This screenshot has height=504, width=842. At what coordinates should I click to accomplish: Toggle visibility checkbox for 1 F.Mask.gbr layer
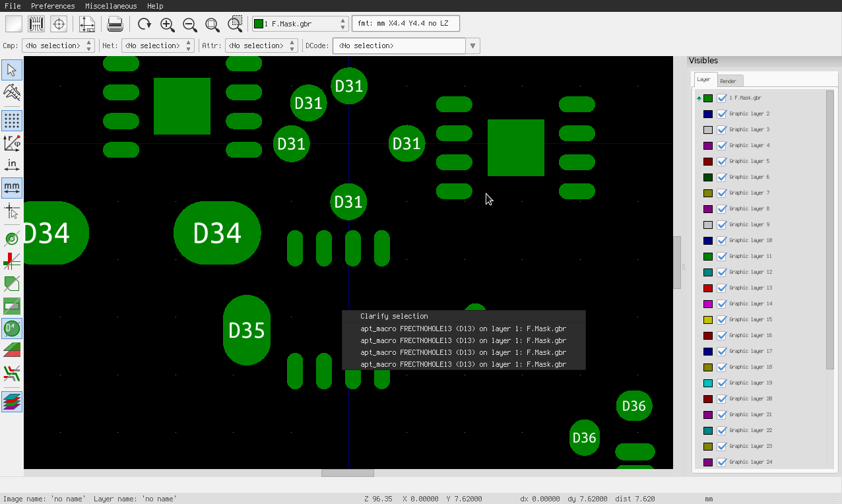[x=722, y=98]
